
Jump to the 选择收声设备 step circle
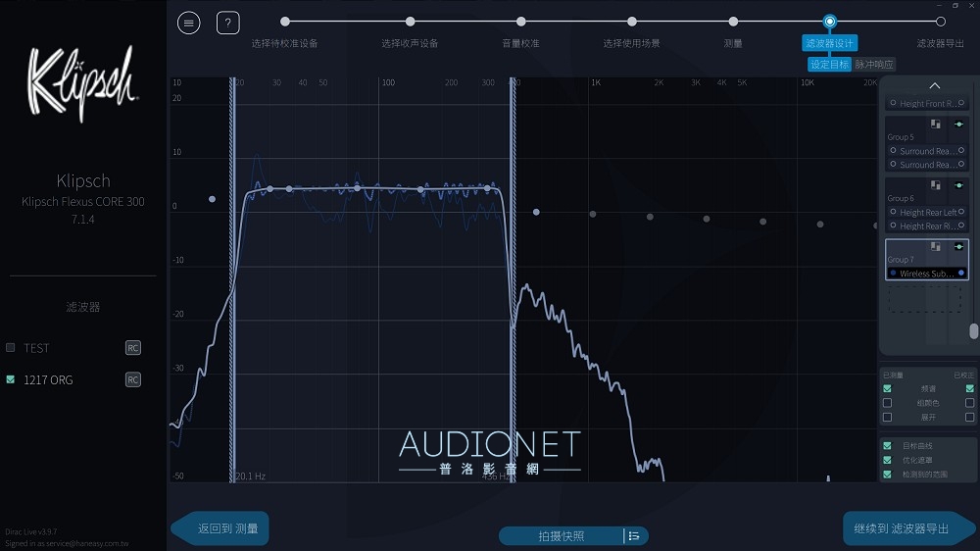coord(410,22)
